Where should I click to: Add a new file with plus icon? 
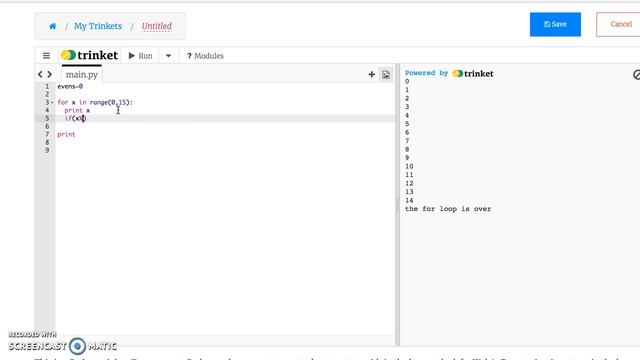(371, 74)
